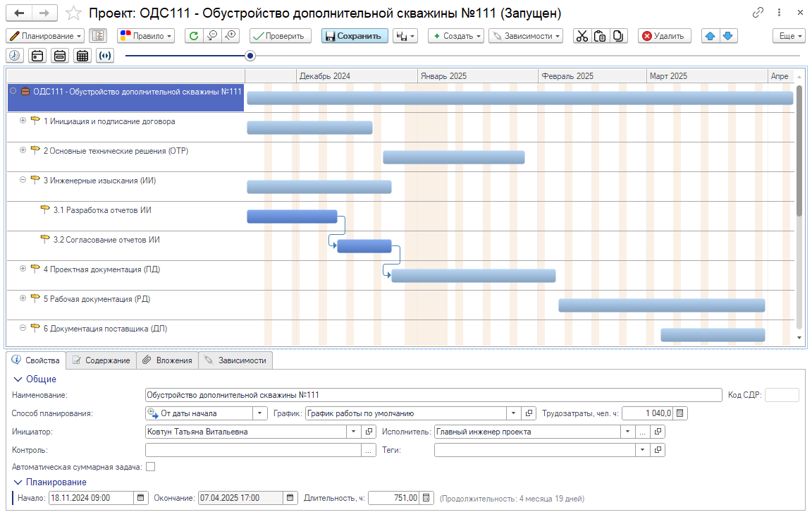Toggle the task tree panel display button
The width and height of the screenshot is (812, 517).
click(98, 36)
